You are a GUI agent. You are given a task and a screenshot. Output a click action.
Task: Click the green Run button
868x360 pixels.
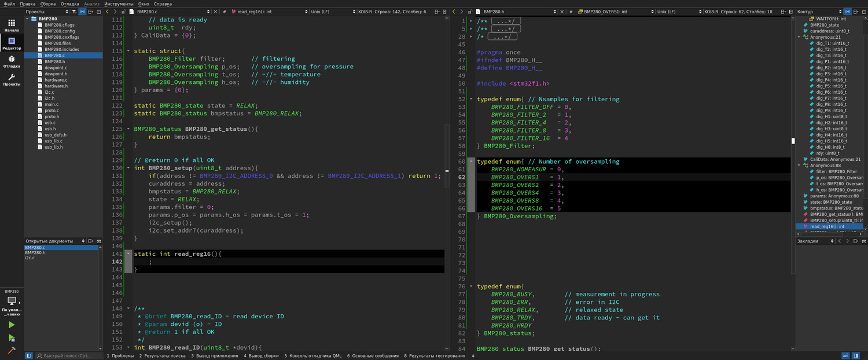pos(11,325)
